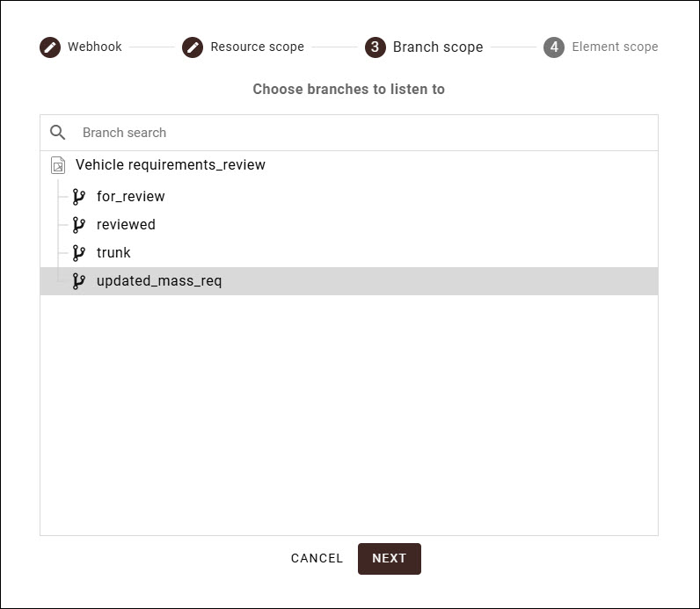Click inside the Branch search field
700x609 pixels.
click(x=352, y=133)
